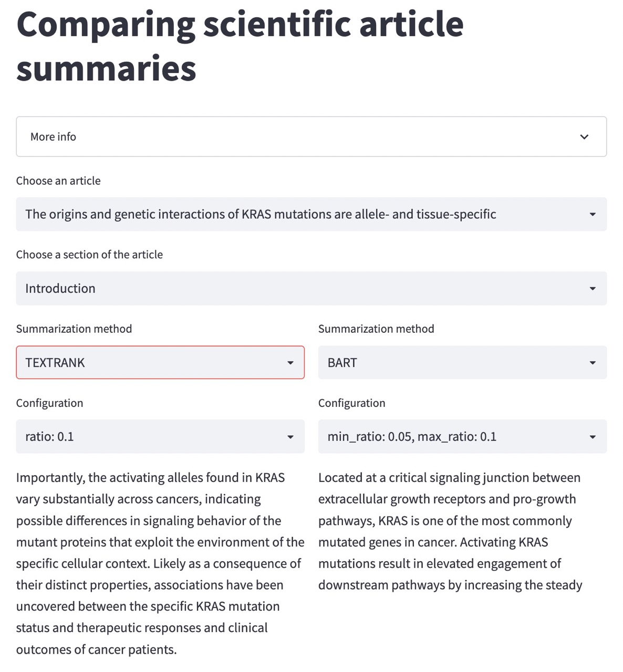Click the More info chevron icon

584,137
